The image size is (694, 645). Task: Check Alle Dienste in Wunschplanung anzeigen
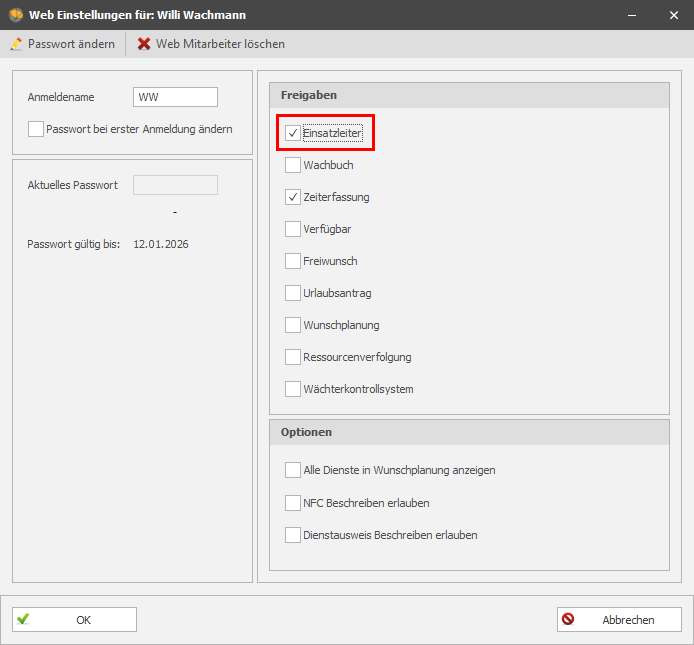pos(293,470)
